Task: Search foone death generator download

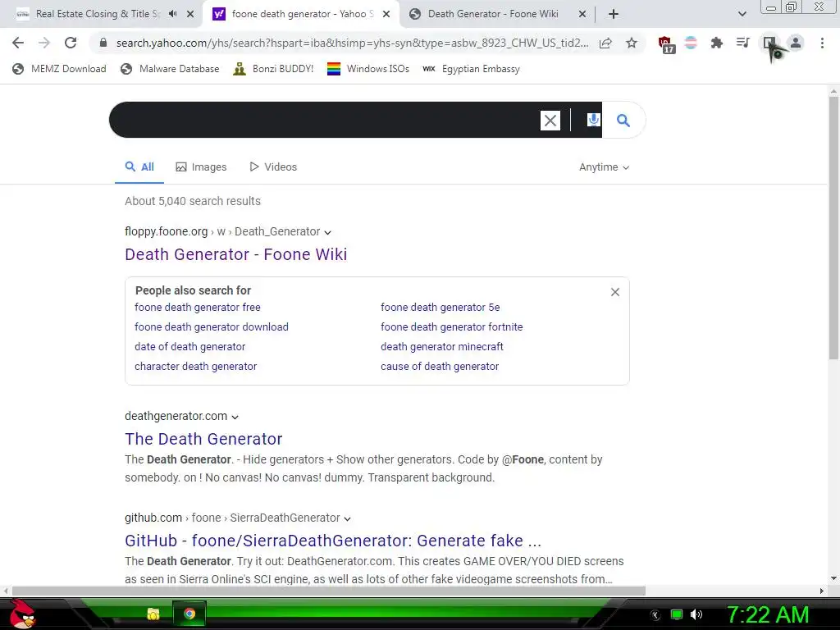Action: coord(212,326)
